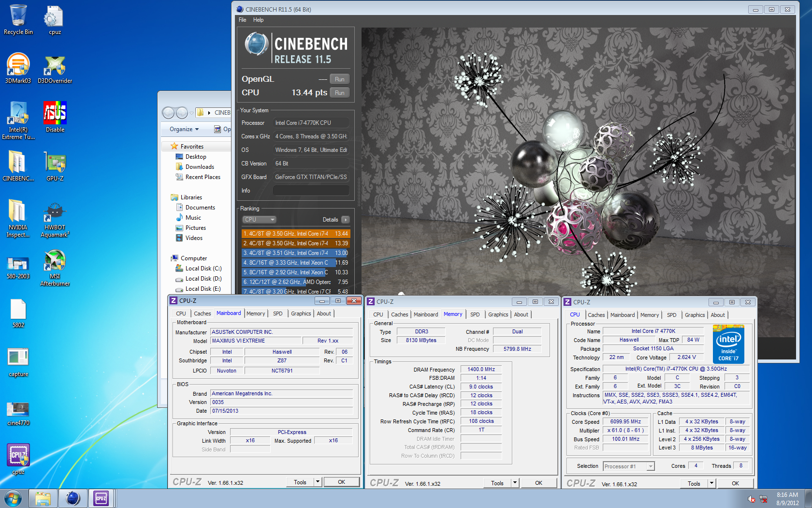Viewport: 812px width, 508px height.
Task: Click OK in the Memory CPU-Z window
Action: (x=538, y=483)
